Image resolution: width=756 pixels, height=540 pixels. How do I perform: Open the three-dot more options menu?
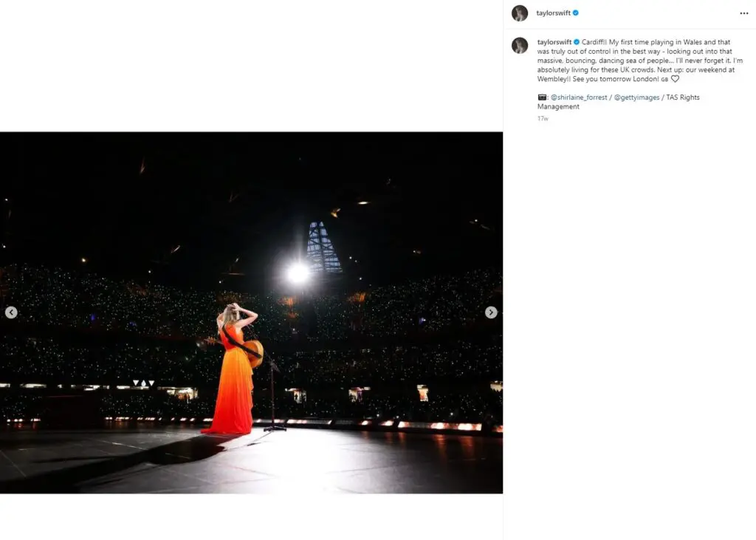pyautogui.click(x=743, y=13)
